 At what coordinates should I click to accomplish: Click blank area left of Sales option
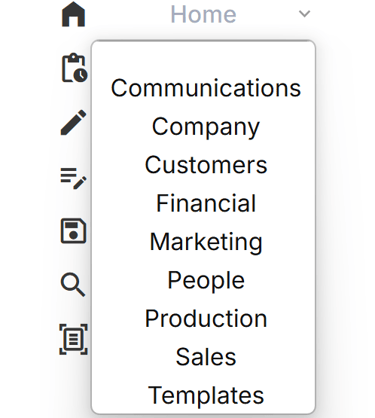pyautogui.click(x=133, y=357)
